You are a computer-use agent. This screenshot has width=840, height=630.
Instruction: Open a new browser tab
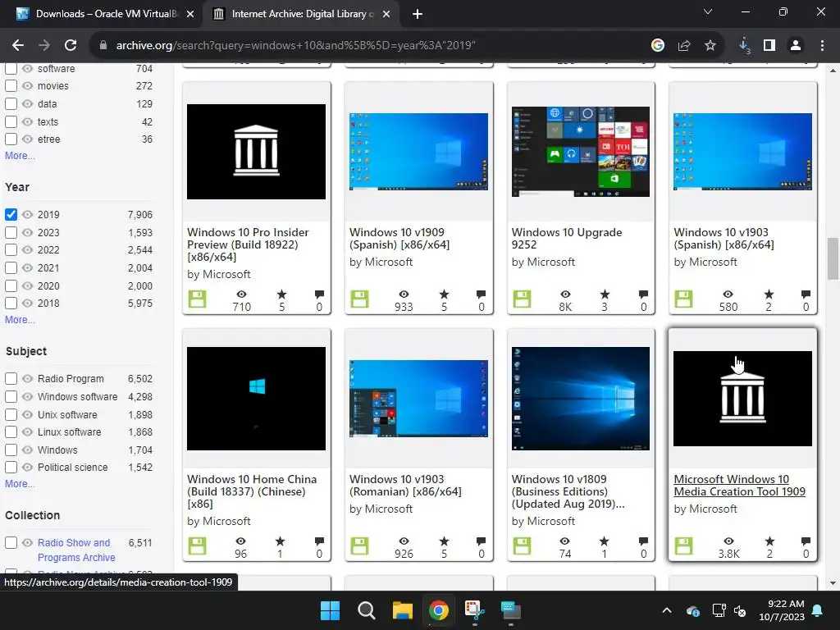pyautogui.click(x=418, y=15)
